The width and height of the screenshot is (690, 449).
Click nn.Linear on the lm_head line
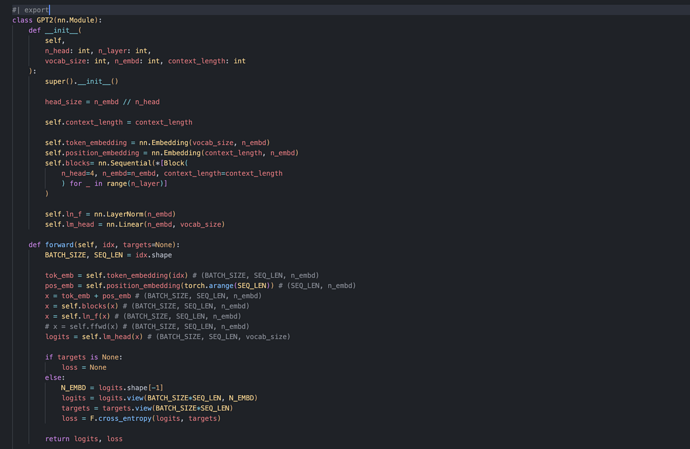[128, 224]
